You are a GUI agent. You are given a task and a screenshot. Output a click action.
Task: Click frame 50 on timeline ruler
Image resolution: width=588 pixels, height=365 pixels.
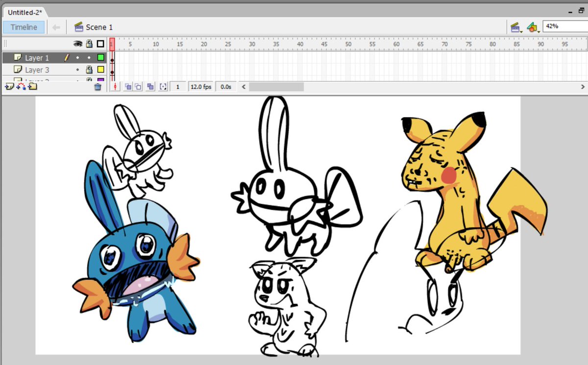348,44
